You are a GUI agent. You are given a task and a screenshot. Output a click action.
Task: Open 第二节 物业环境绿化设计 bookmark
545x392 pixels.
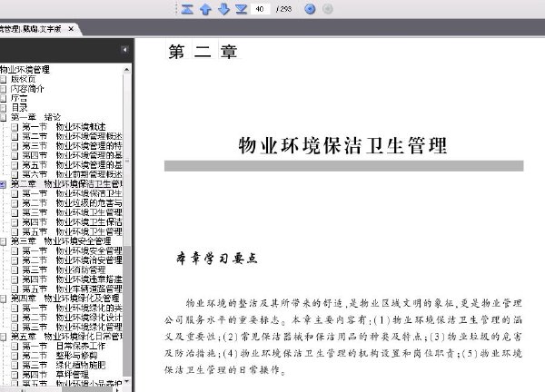coord(73,318)
